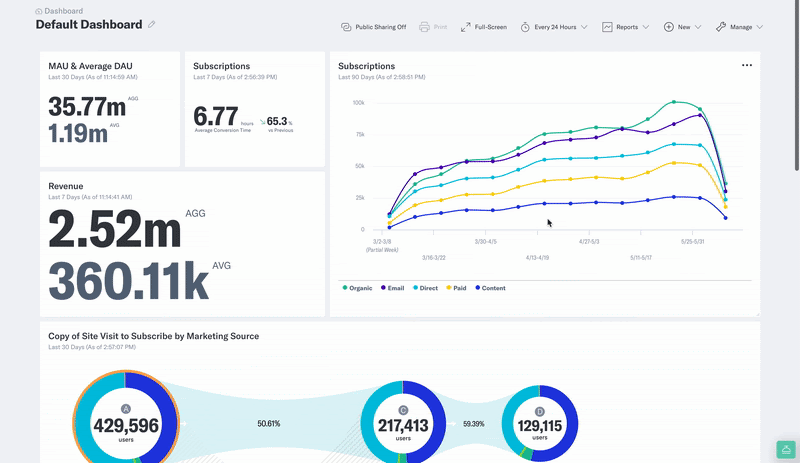Click the Full-Screen expand arrows icon
This screenshot has width=800, height=463.
(x=465, y=27)
